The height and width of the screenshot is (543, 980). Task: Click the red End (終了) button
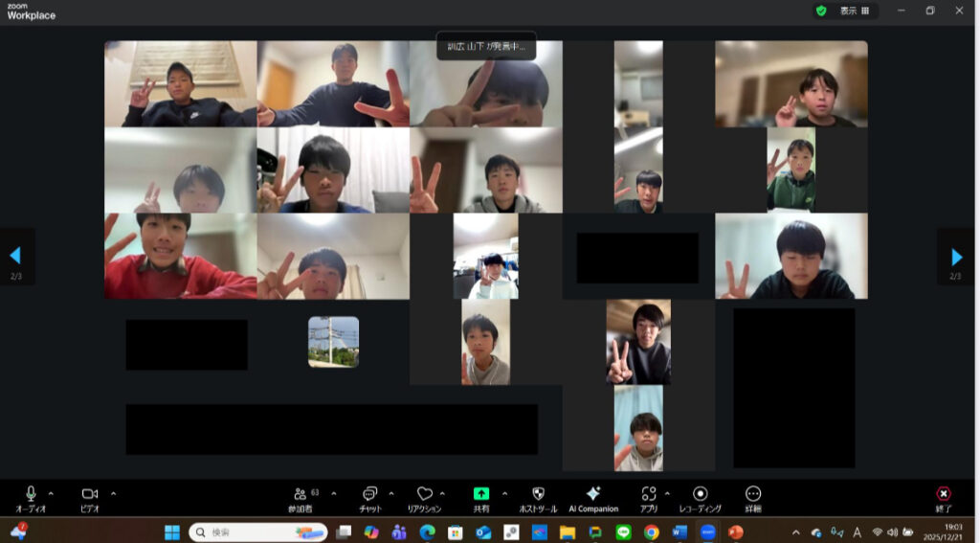click(943, 494)
